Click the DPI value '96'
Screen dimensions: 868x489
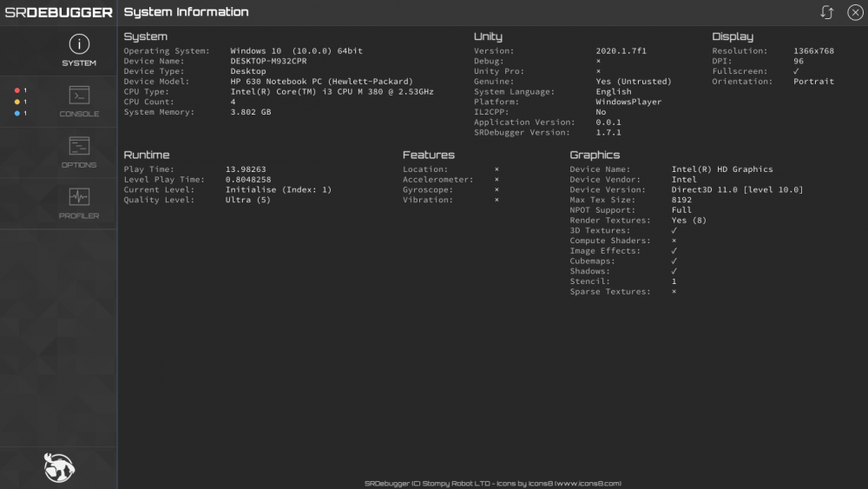(x=799, y=61)
